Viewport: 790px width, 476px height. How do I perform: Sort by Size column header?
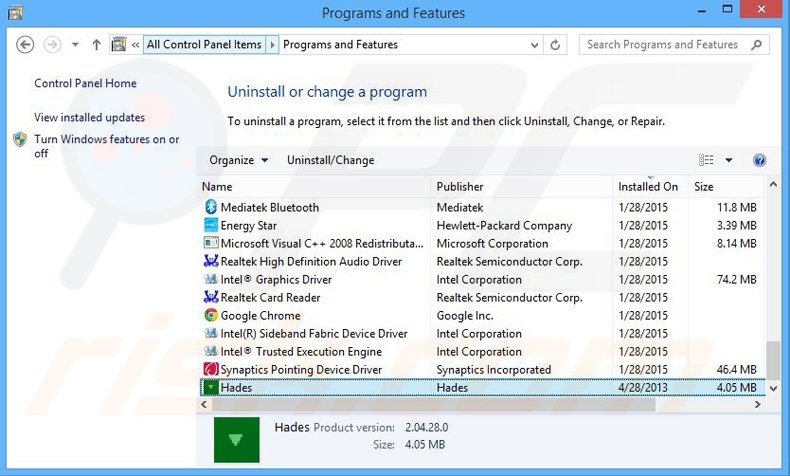point(727,187)
